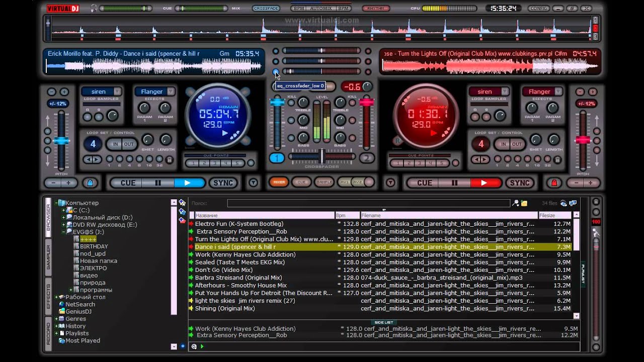Expand the C (C:) drive node
644x362 pixels.
pyautogui.click(x=63, y=210)
